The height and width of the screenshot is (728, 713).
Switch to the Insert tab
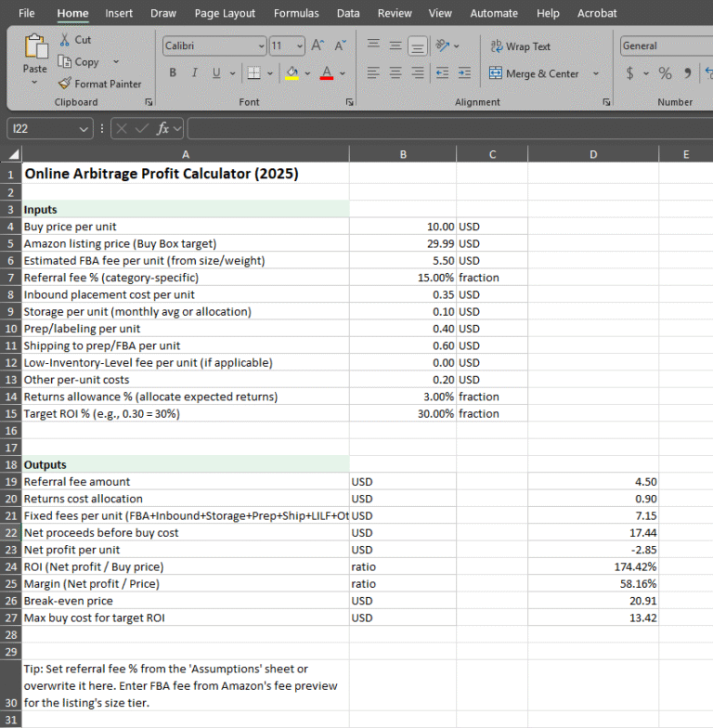[x=119, y=13]
